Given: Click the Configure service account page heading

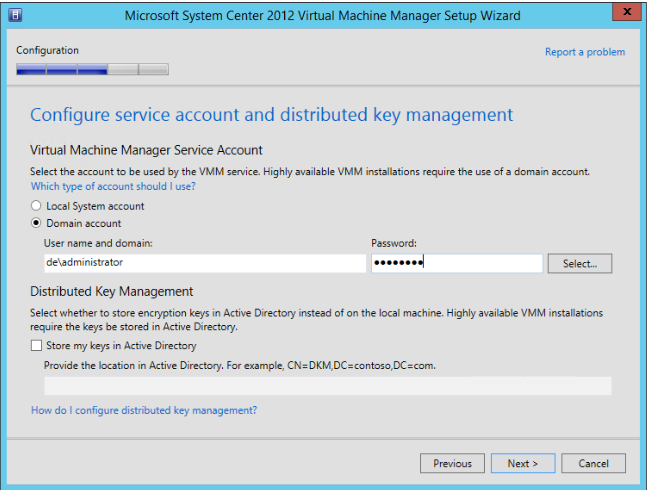Looking at the screenshot, I should (271, 115).
